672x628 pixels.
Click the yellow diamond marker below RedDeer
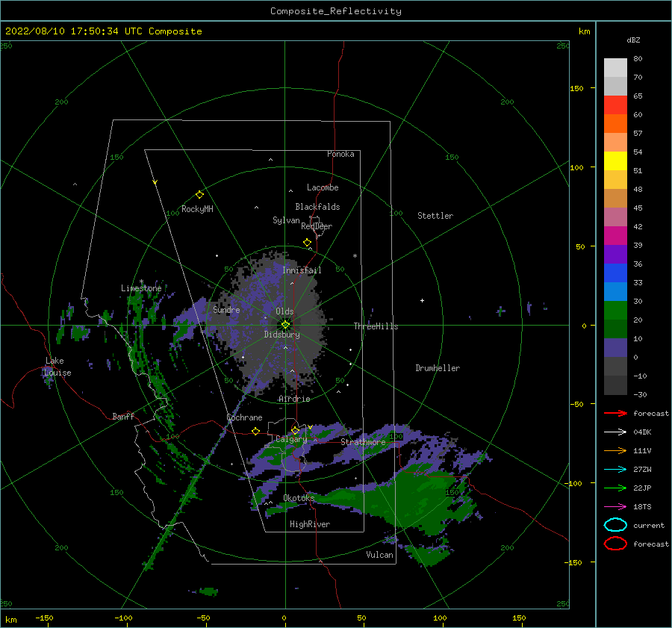pyautogui.click(x=308, y=243)
